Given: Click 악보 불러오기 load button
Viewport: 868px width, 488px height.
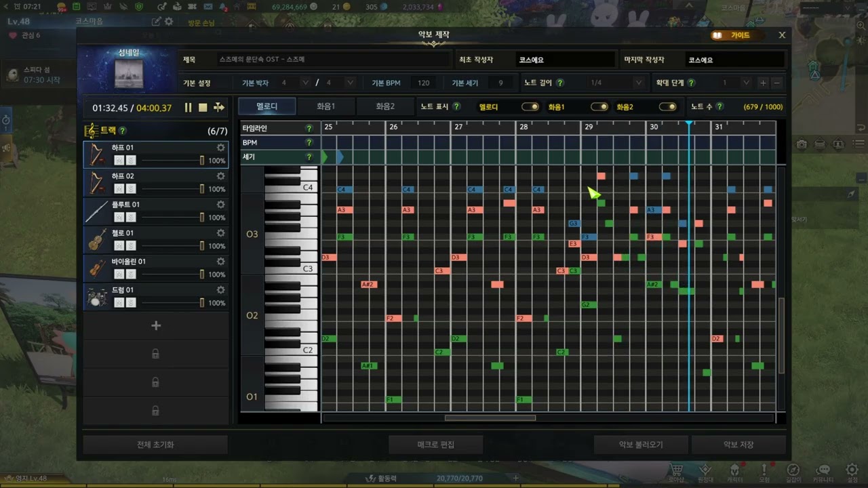Looking at the screenshot, I should (x=641, y=445).
